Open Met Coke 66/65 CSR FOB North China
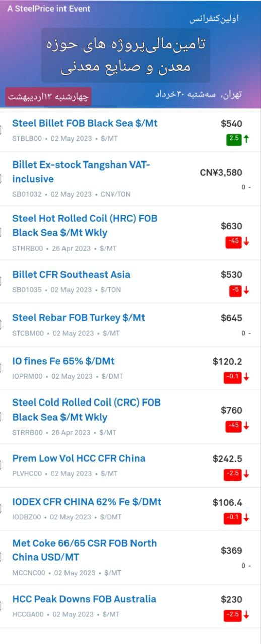261x644 pixels. (x=84, y=550)
